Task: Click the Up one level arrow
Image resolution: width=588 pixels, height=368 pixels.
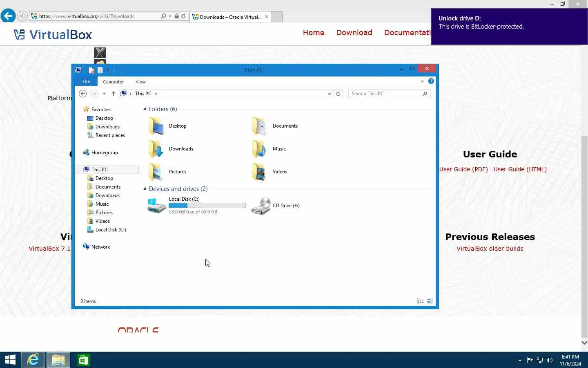Action: [113, 94]
